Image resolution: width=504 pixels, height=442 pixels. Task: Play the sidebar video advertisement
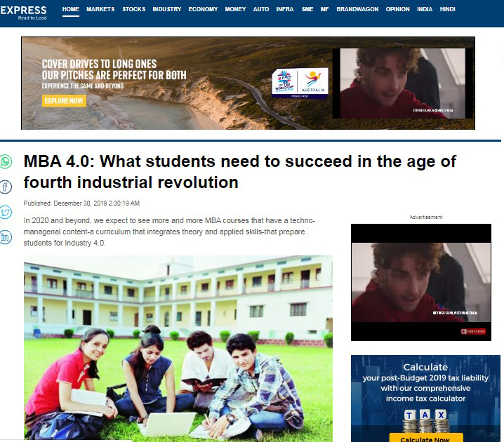(421, 282)
